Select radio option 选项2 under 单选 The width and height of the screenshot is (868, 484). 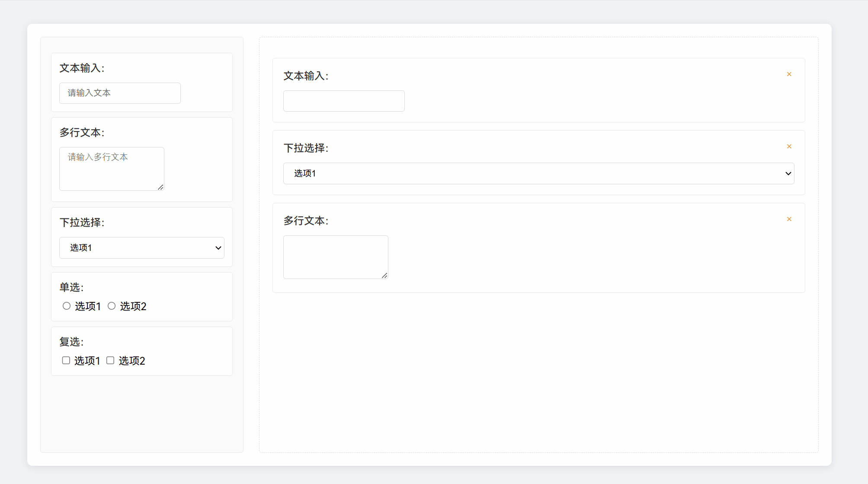(112, 306)
